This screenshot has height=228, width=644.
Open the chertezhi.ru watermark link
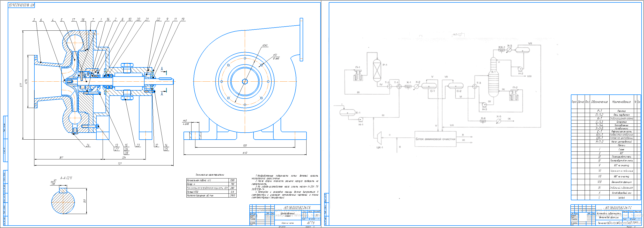[624, 223]
